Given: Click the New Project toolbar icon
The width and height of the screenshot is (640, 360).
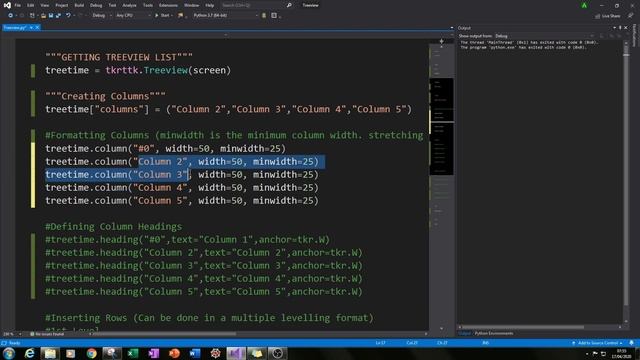Looking at the screenshot, I should click(x=32, y=16).
